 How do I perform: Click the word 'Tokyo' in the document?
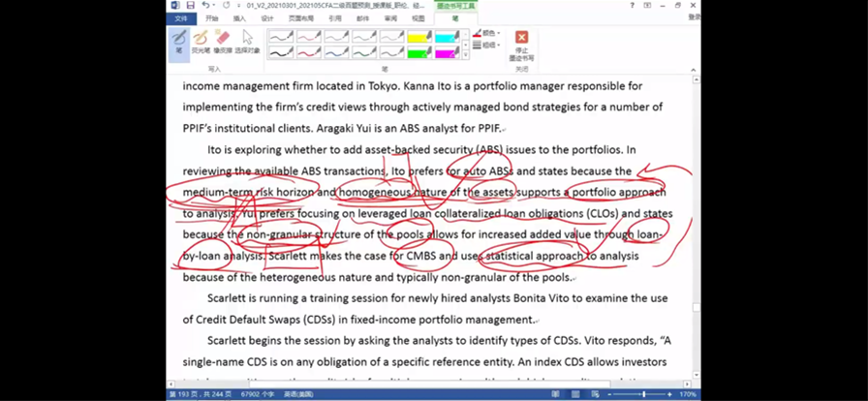pos(382,86)
